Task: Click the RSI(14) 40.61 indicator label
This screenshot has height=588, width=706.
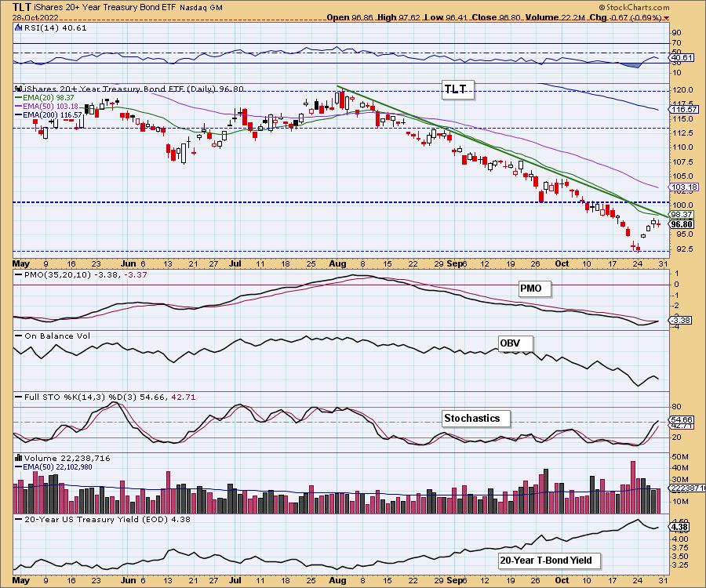Action: 56,27
